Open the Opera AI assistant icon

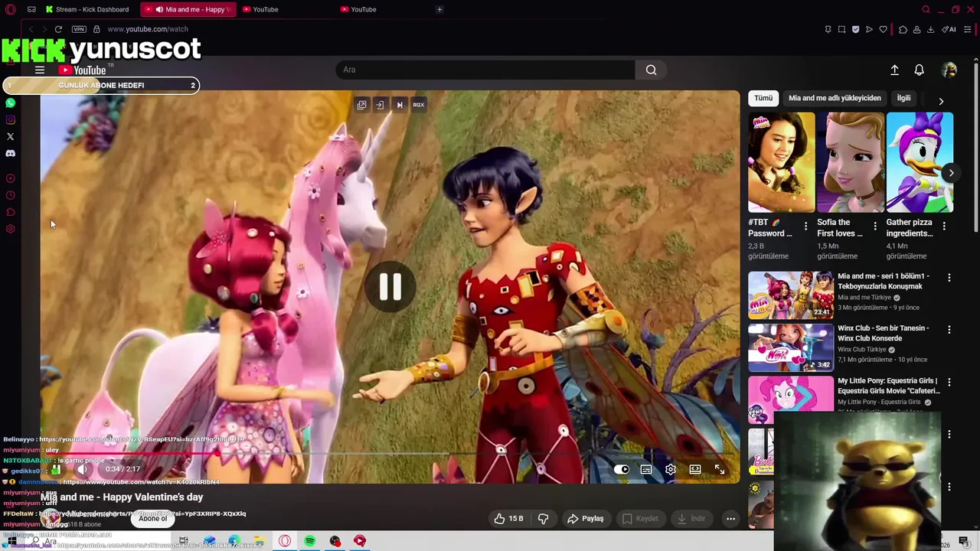point(949,29)
